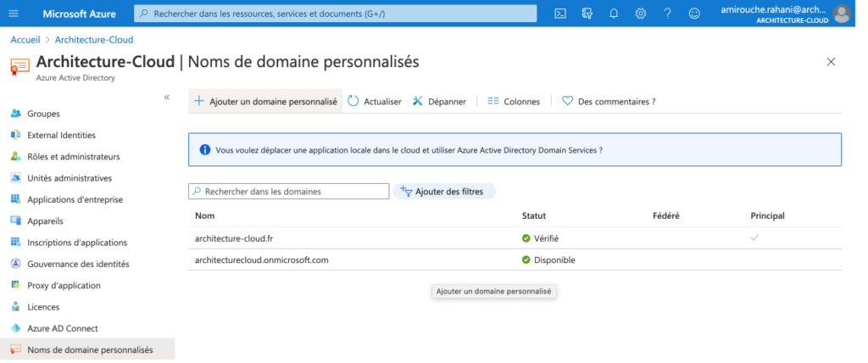
Task: Click Des commentaires ? feedback button
Action: point(609,102)
